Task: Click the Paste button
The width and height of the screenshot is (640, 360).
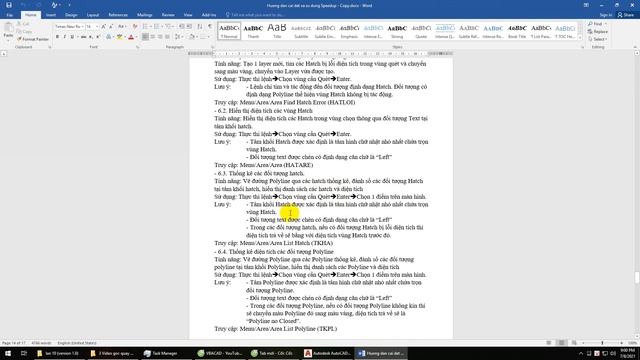Action: point(8,31)
